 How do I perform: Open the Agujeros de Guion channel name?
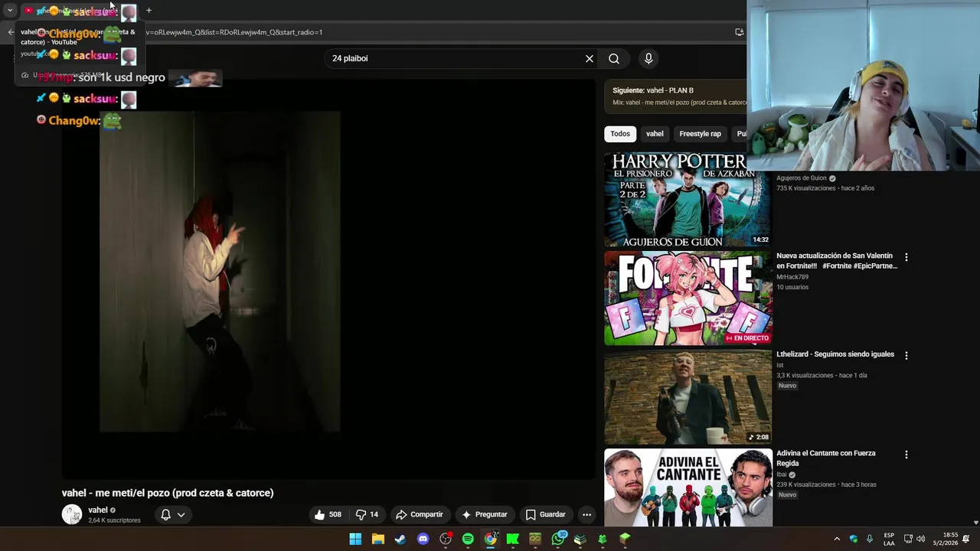click(x=802, y=178)
